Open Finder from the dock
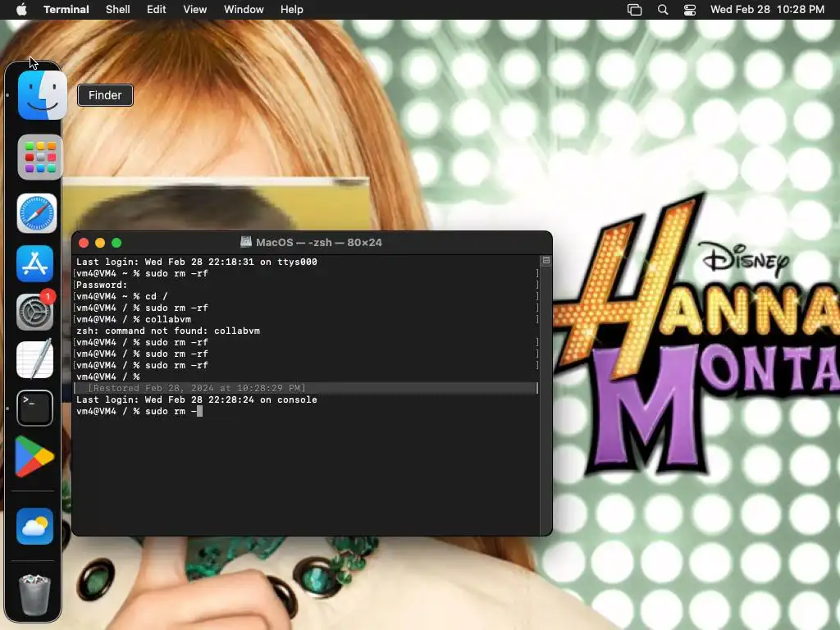Screen dimensions: 840x630 [42, 95]
